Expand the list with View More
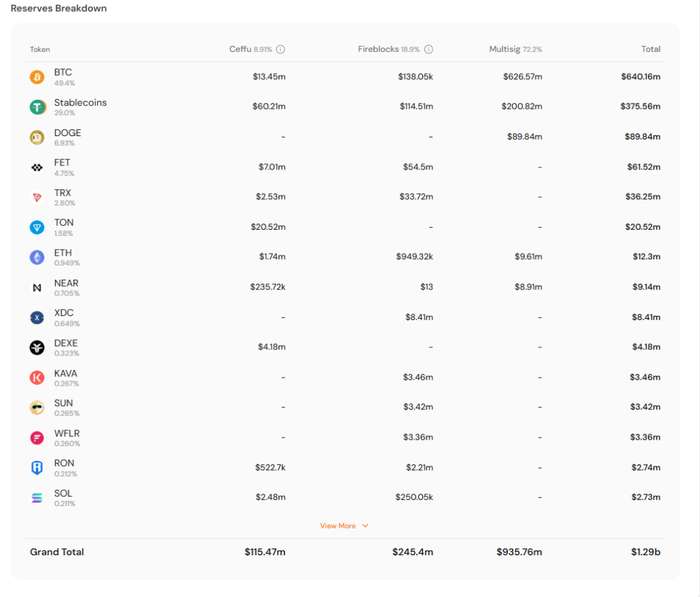This screenshot has height=597, width=700. (338, 526)
